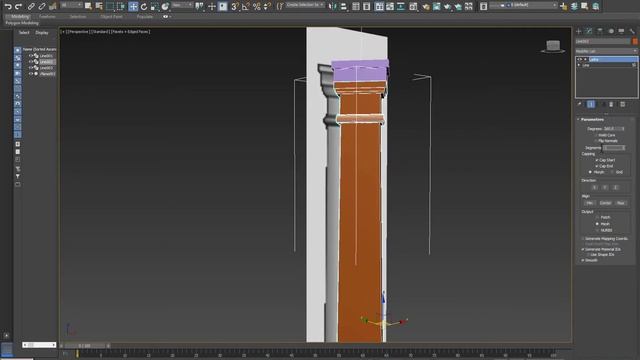The height and width of the screenshot is (360, 640).
Task: Toggle the Cap Start checkbox
Action: click(x=597, y=160)
